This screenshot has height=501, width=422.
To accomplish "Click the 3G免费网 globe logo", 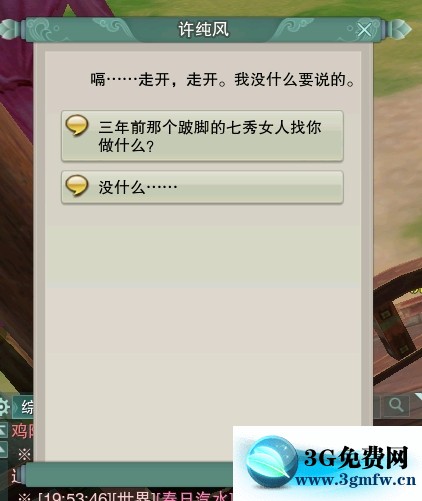I will [x=271, y=462].
